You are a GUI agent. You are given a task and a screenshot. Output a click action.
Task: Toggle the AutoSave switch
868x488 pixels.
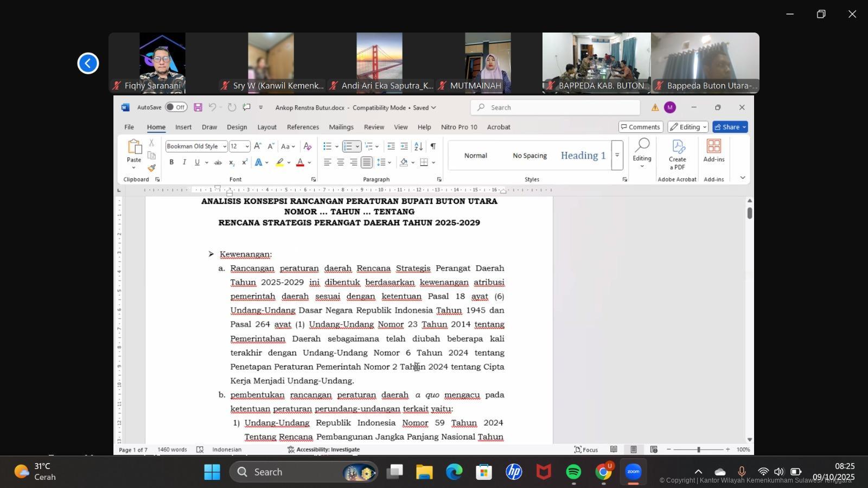pyautogui.click(x=176, y=107)
